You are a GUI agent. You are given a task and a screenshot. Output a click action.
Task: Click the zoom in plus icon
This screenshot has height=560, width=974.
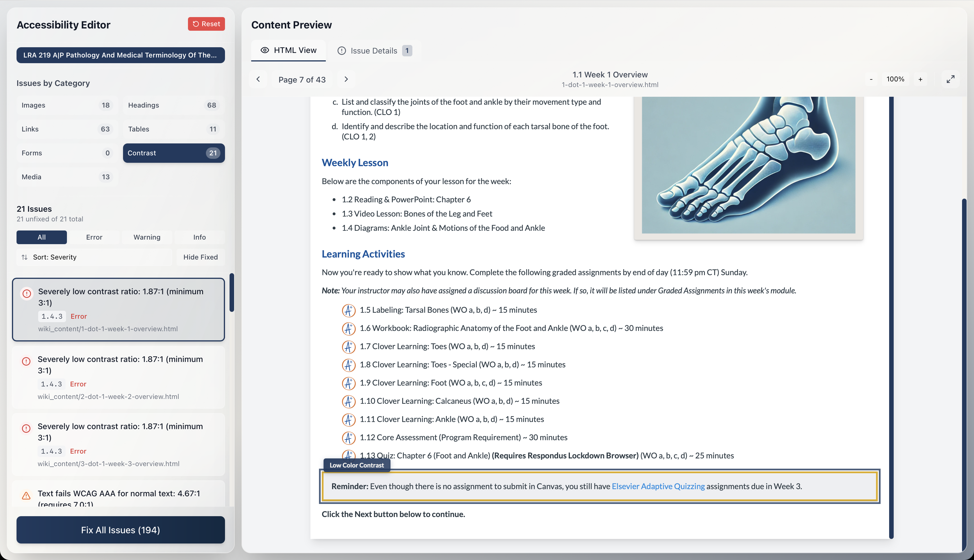[x=921, y=79]
